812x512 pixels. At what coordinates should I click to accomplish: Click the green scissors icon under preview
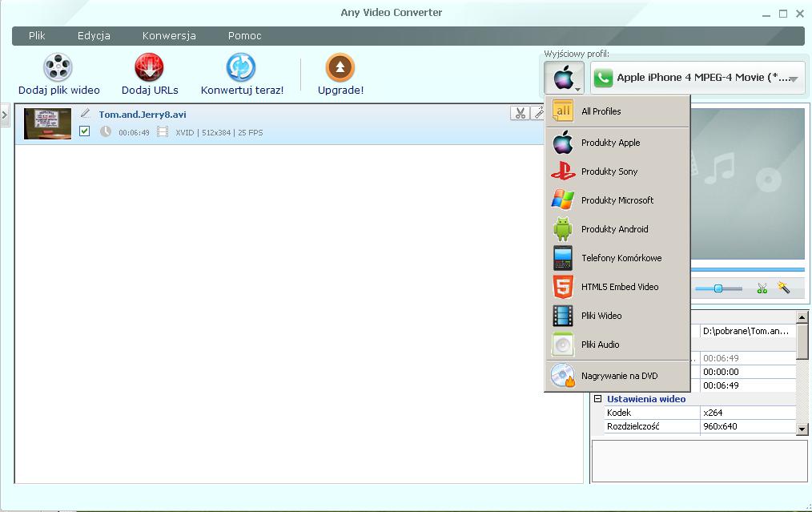coord(762,288)
